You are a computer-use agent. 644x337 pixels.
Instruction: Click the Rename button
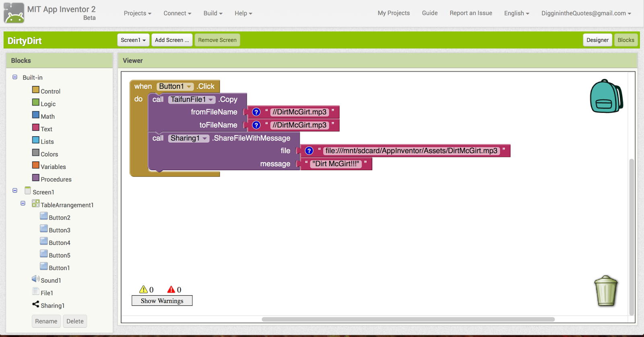tap(46, 321)
